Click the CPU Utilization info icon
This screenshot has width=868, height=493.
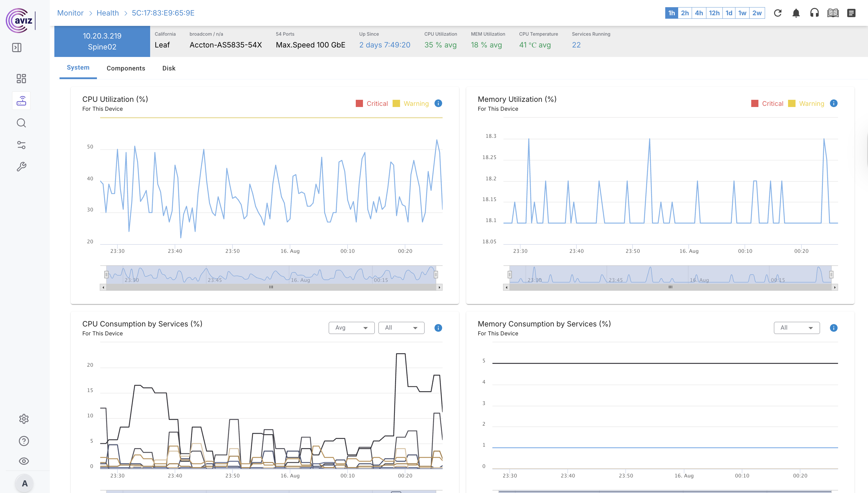pos(438,103)
